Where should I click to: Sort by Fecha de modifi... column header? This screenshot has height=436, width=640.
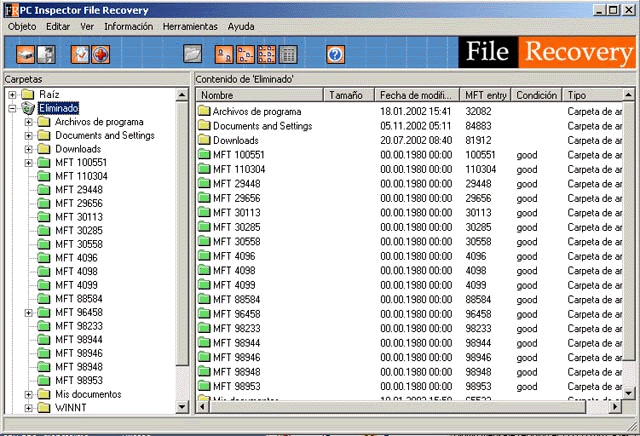pyautogui.click(x=417, y=95)
